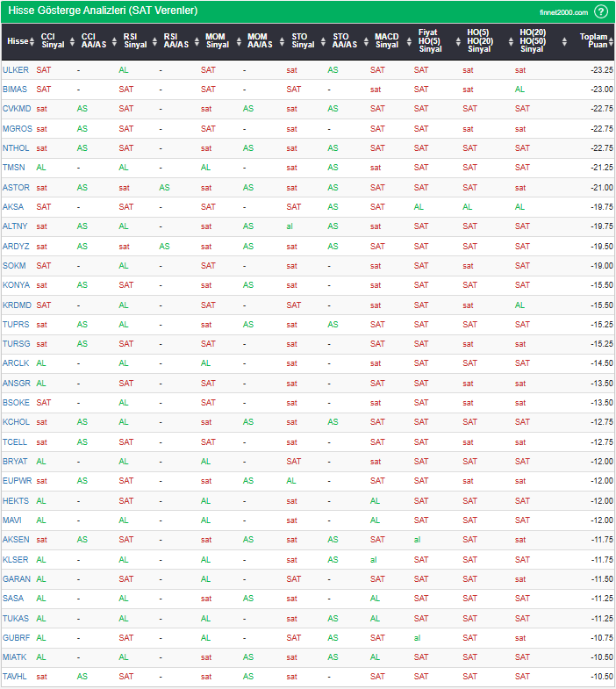Open the ULKER stock link
616x689 pixels.
point(16,70)
